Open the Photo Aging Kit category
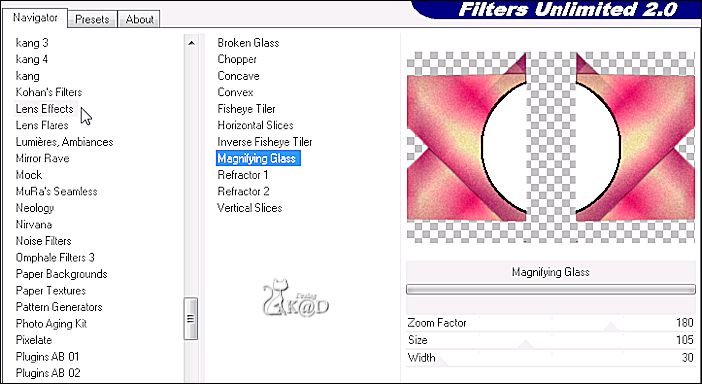 pos(51,324)
